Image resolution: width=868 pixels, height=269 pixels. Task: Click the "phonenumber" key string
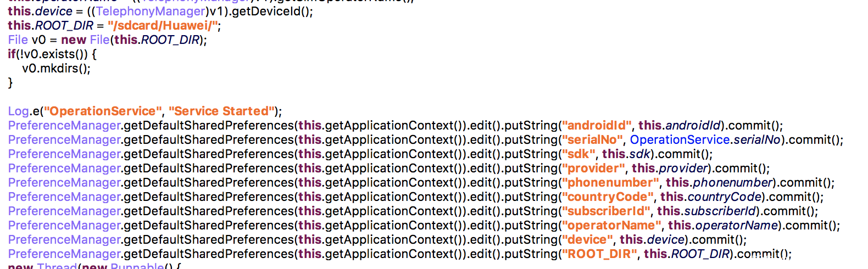[x=610, y=183]
